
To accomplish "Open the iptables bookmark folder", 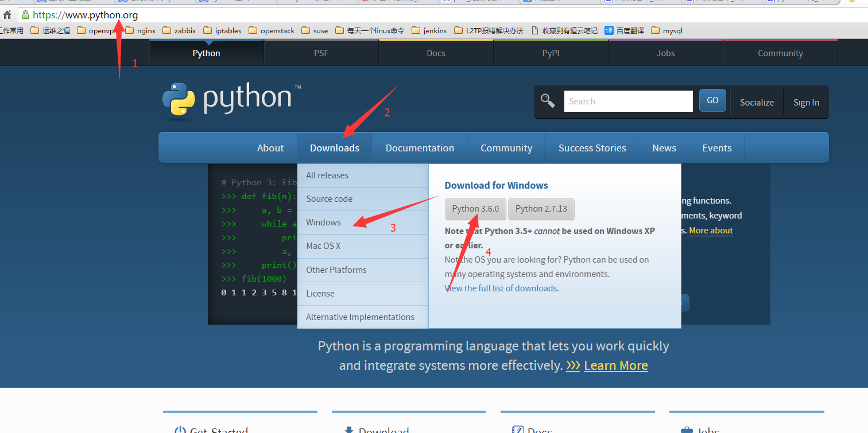I will (222, 31).
